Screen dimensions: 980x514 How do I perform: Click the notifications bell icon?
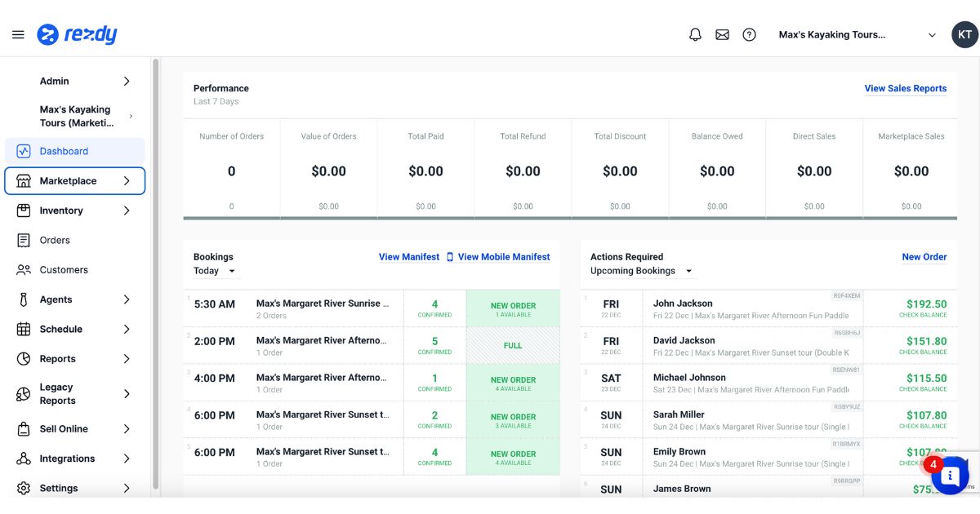point(695,34)
